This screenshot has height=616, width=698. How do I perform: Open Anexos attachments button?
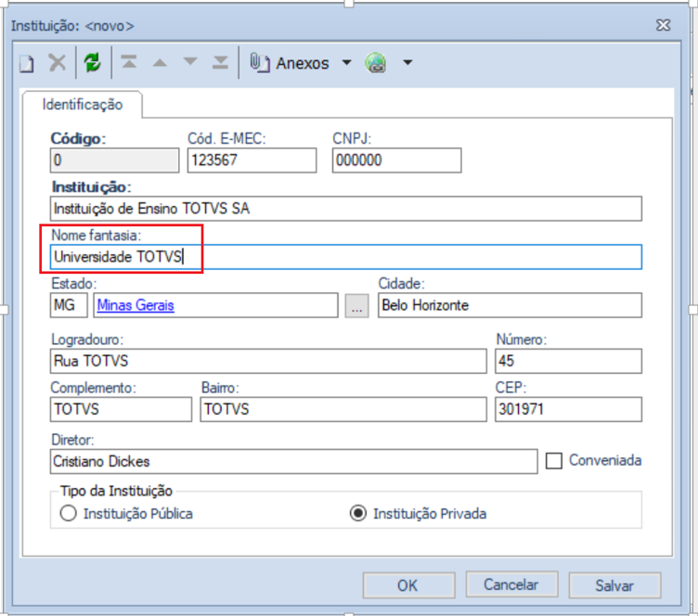[290, 63]
